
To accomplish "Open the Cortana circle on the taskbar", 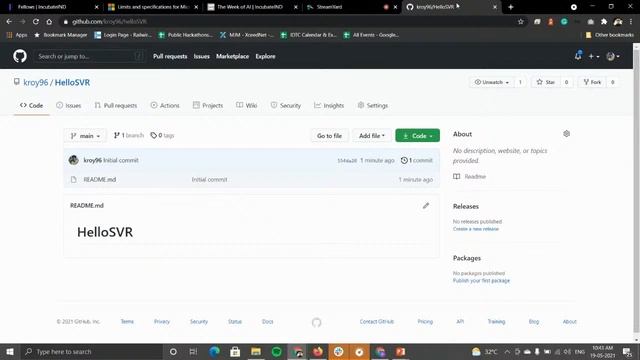I will click(173, 351).
